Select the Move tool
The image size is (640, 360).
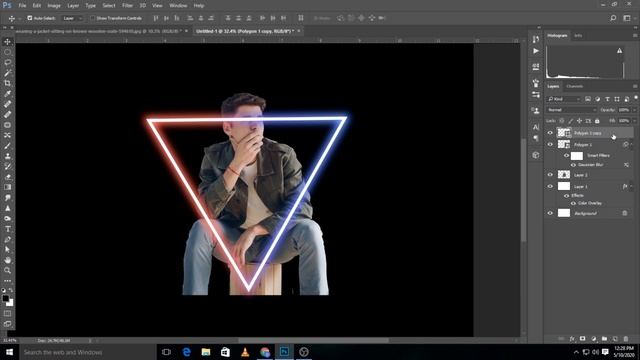pos(7,42)
